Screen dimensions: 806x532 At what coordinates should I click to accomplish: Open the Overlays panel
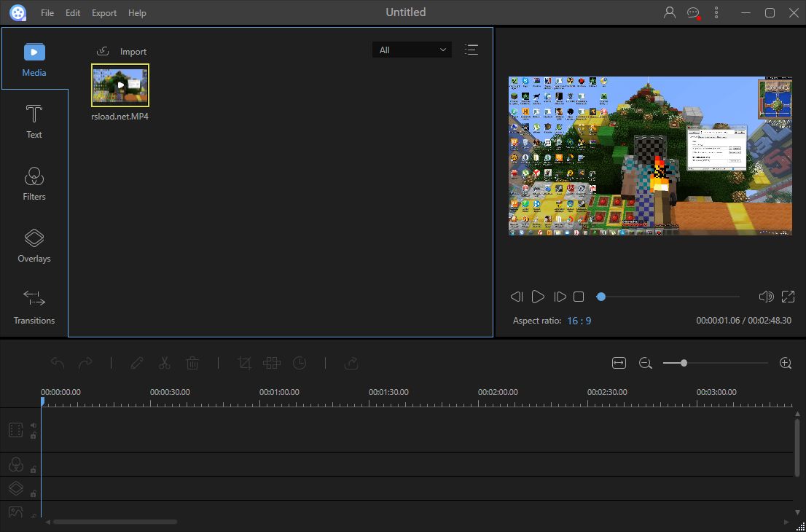pos(34,246)
